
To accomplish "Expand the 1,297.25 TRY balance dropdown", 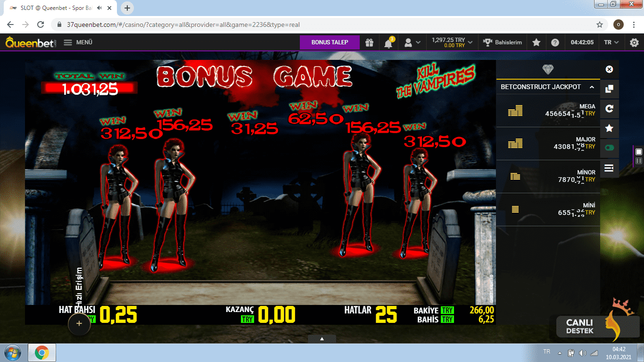I will point(453,42).
